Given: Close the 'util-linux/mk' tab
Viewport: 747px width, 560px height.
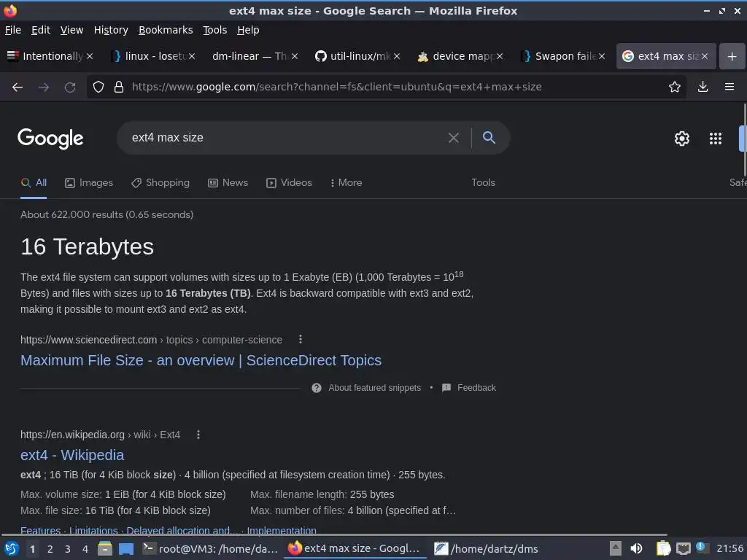Looking at the screenshot, I should 397,56.
